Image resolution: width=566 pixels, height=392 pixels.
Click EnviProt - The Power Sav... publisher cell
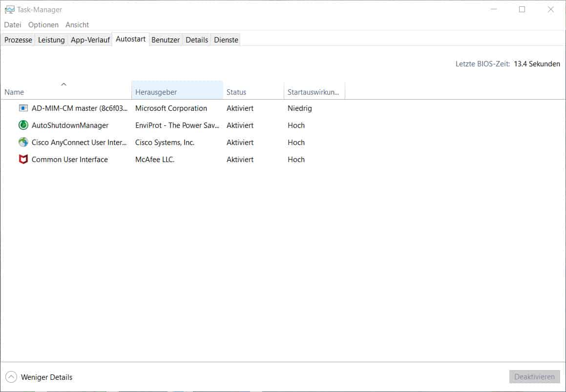(x=177, y=125)
